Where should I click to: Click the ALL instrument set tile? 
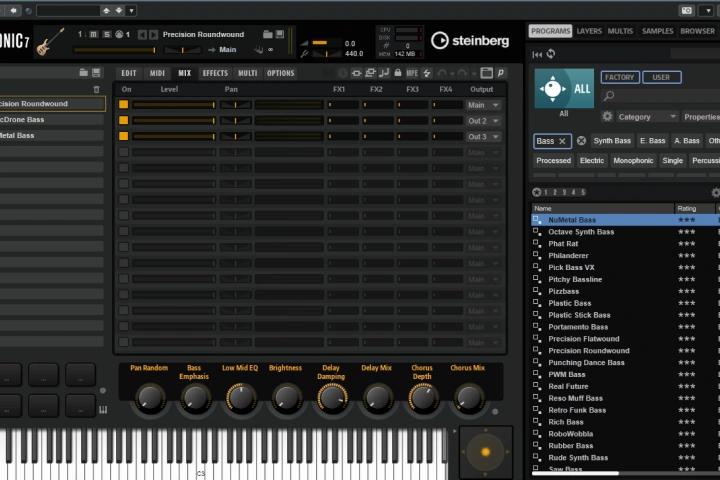(564, 88)
